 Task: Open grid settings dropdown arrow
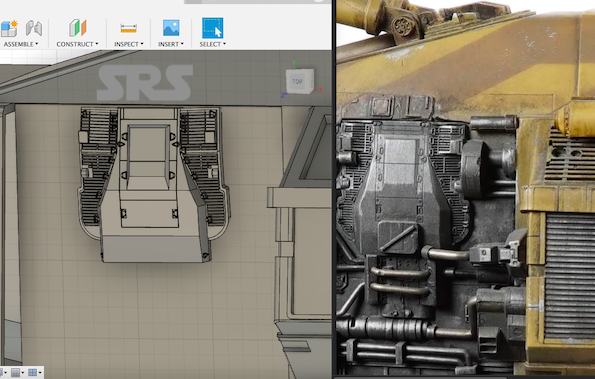(x=22, y=373)
